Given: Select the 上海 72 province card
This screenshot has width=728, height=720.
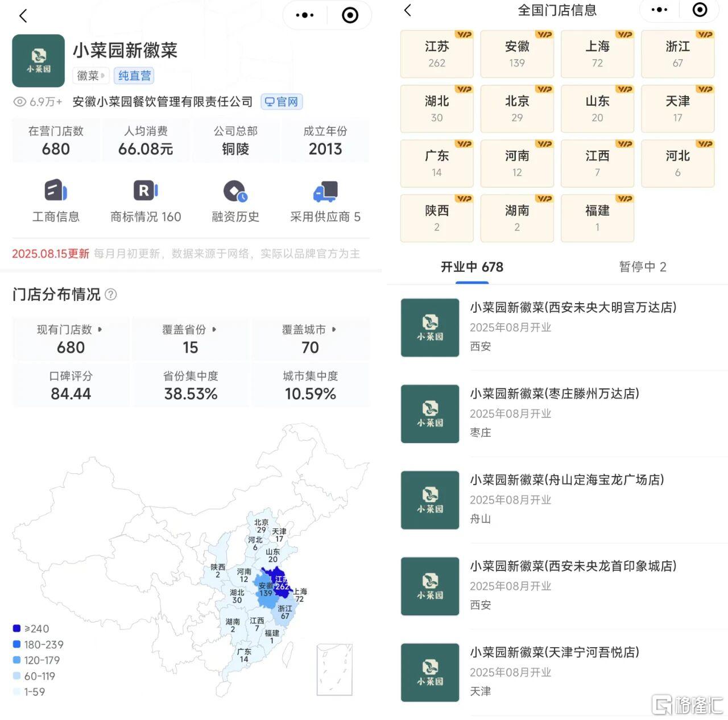Looking at the screenshot, I should pyautogui.click(x=597, y=54).
